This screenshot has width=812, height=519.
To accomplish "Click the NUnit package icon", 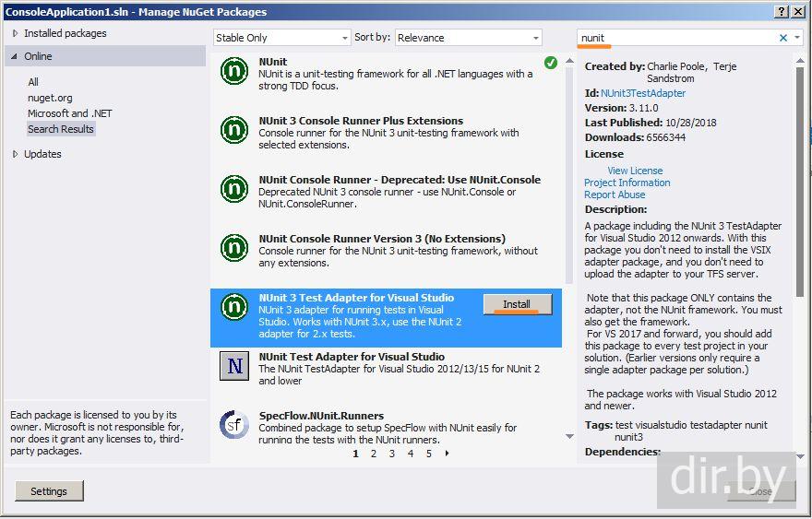I will 234,71.
